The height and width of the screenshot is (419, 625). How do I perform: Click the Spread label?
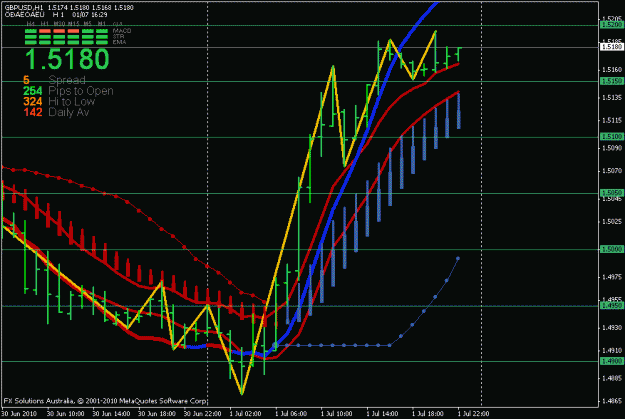pyautogui.click(x=67, y=80)
